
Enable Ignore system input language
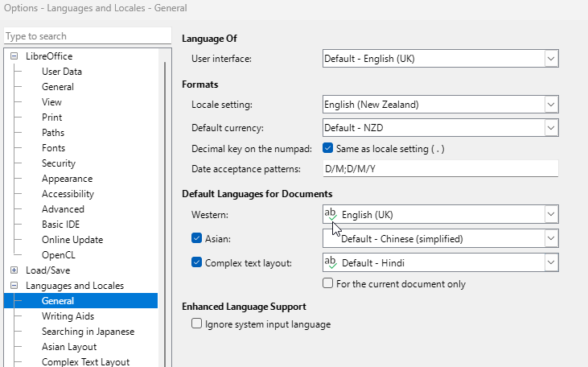point(196,324)
